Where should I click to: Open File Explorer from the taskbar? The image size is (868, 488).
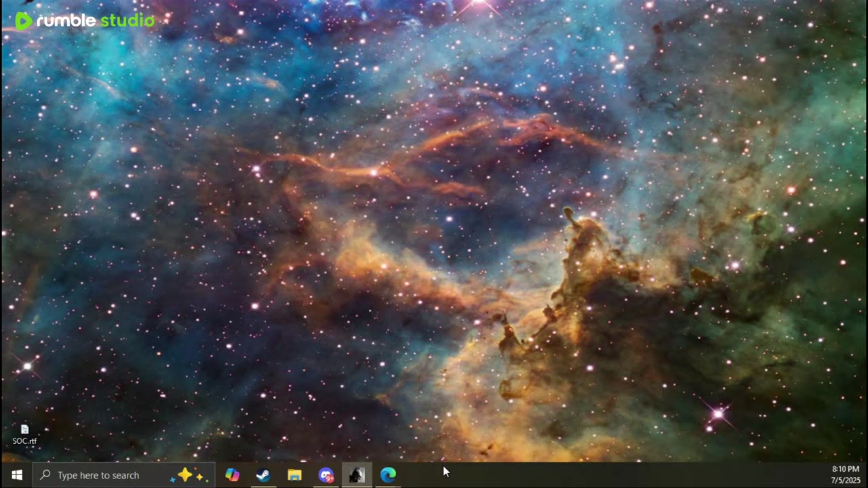[x=294, y=475]
